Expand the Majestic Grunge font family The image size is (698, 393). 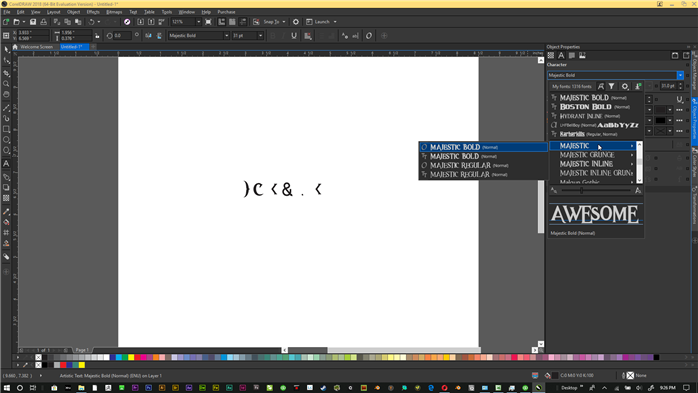(632, 155)
